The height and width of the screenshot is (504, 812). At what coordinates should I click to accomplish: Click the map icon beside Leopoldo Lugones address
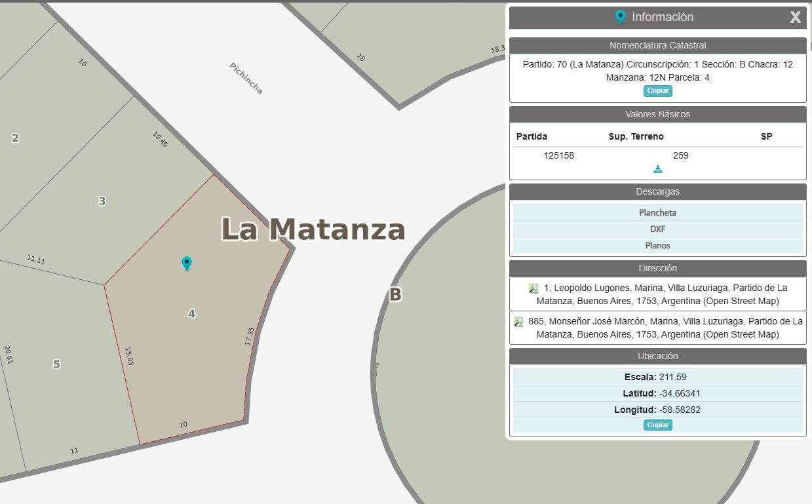(x=533, y=288)
